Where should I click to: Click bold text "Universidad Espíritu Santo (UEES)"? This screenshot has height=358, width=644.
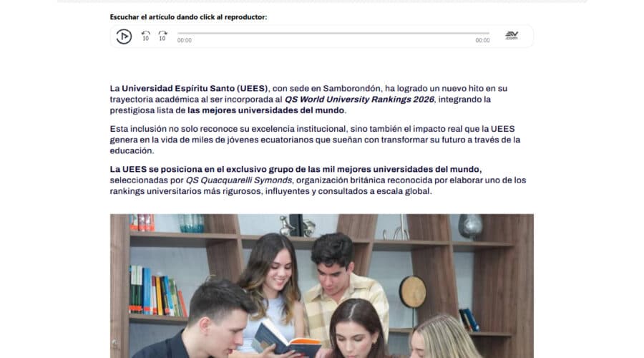(x=195, y=88)
